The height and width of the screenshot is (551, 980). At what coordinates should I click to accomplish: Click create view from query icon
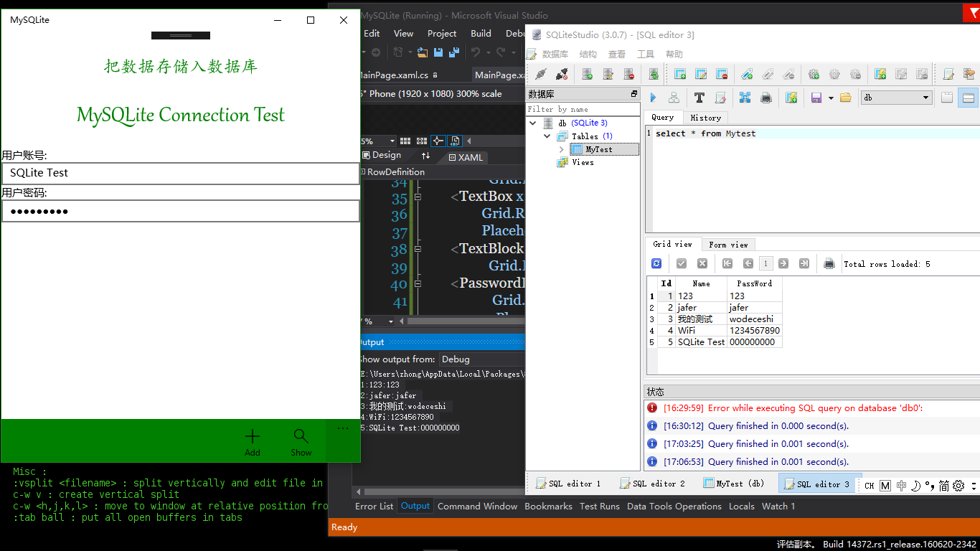tap(791, 98)
